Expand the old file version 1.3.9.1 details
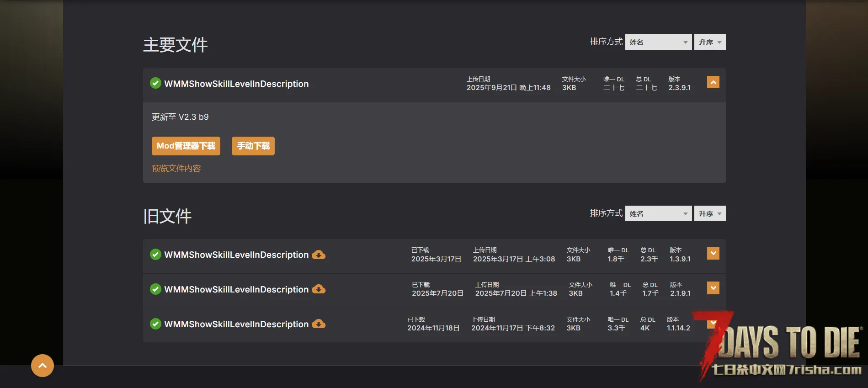868x388 pixels. 713,253
